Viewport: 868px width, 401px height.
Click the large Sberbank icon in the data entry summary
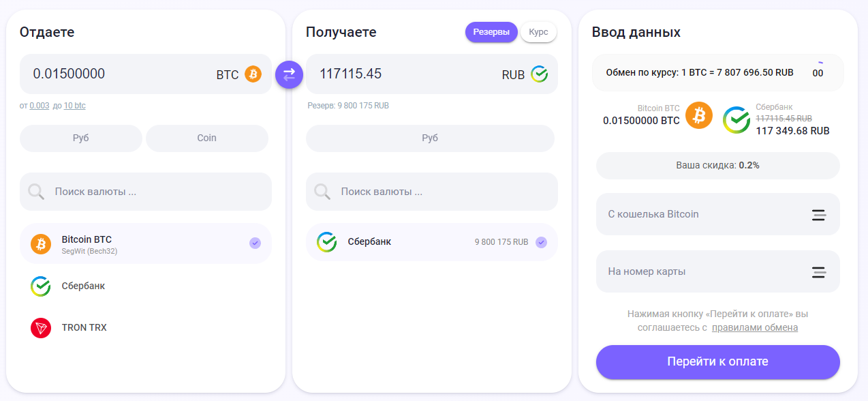click(737, 120)
